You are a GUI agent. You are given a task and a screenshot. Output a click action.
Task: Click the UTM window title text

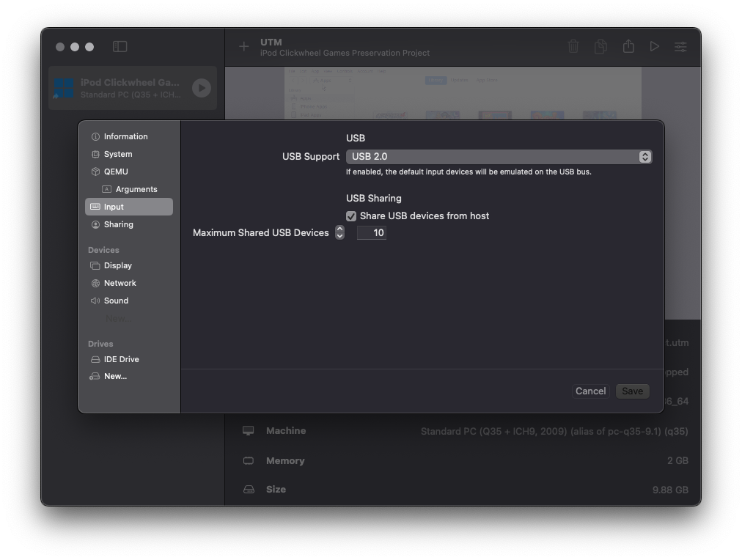(271, 42)
